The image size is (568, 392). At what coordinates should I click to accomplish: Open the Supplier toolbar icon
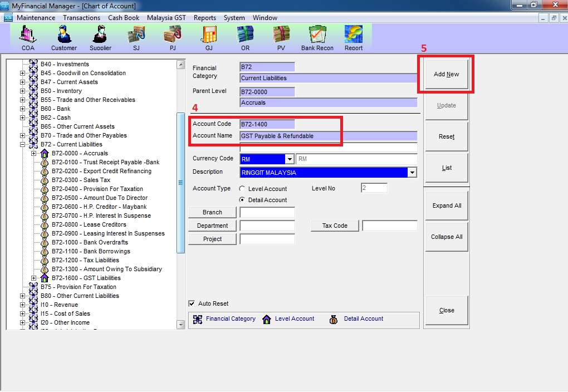click(x=100, y=37)
